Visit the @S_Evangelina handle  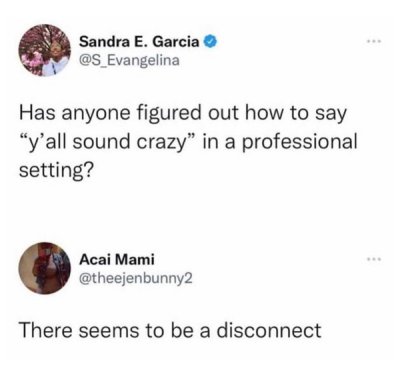pyautogui.click(x=129, y=61)
